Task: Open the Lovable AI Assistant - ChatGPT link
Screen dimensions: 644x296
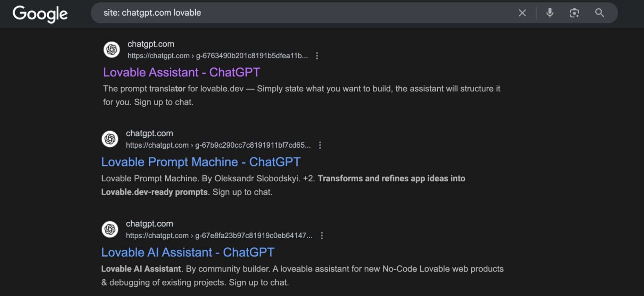Action: [x=188, y=252]
